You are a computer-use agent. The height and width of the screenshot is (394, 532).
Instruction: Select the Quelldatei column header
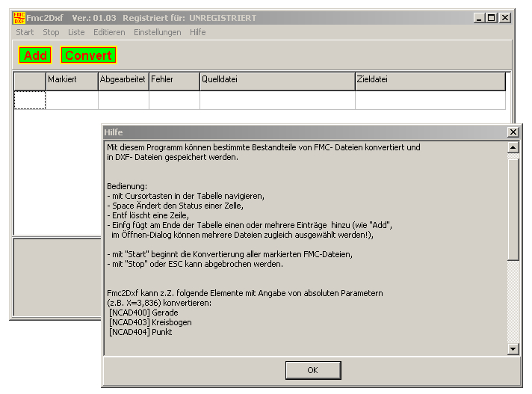(276, 79)
